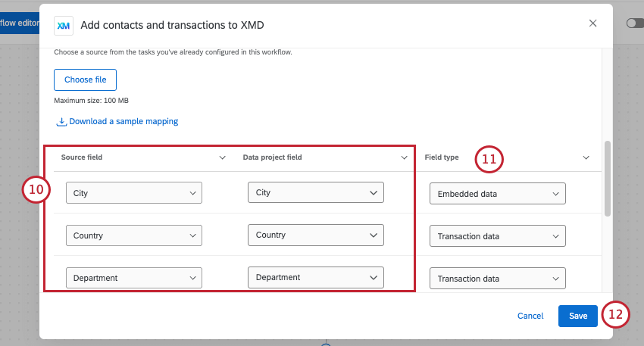This screenshot has height=346, width=644.
Task: Expand the Source field column chevron
Action: (222, 157)
